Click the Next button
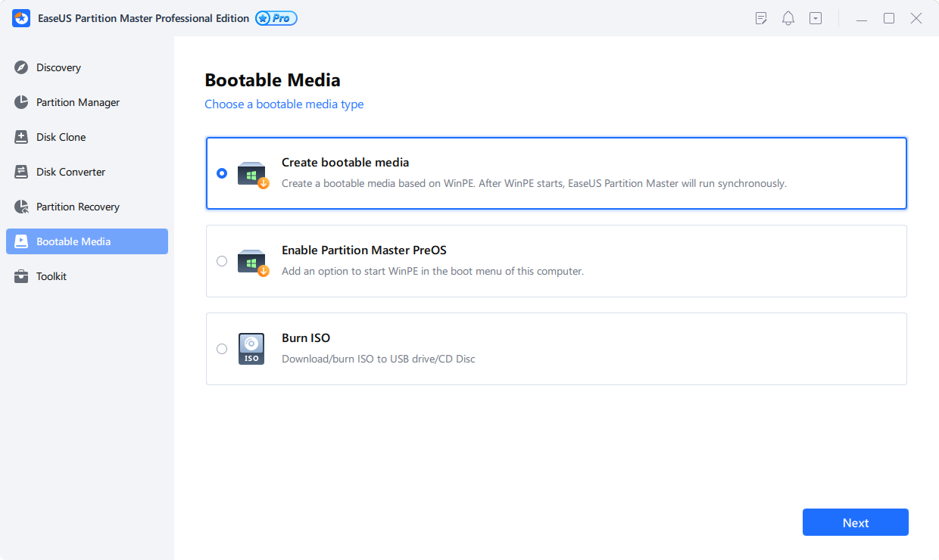Viewport: 939px width, 560px height. point(855,522)
